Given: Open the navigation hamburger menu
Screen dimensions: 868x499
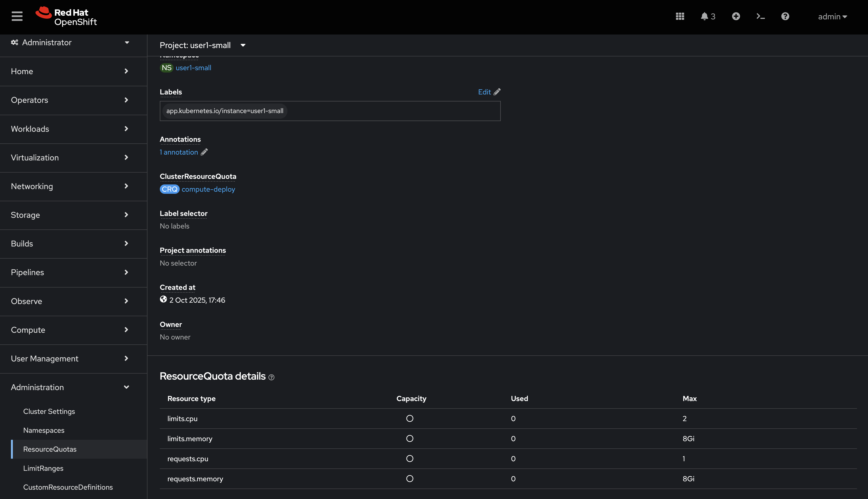Looking at the screenshot, I should pos(17,16).
